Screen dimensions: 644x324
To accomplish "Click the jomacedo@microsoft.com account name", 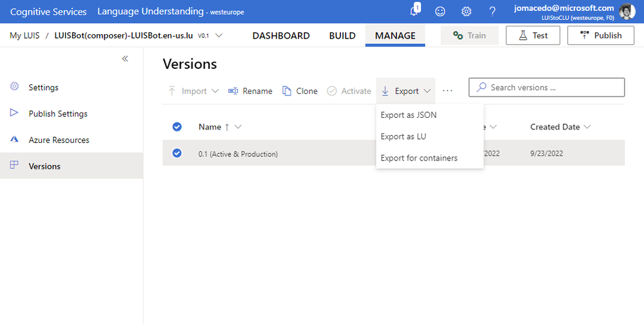I will (564, 8).
